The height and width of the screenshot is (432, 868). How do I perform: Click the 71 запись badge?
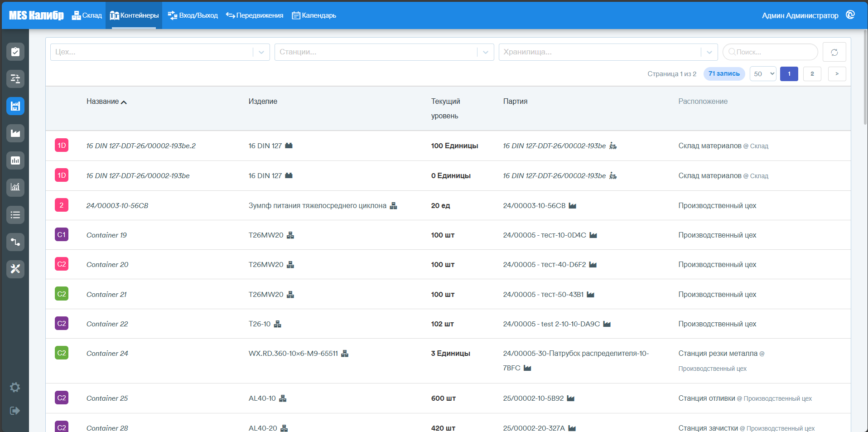click(x=724, y=74)
